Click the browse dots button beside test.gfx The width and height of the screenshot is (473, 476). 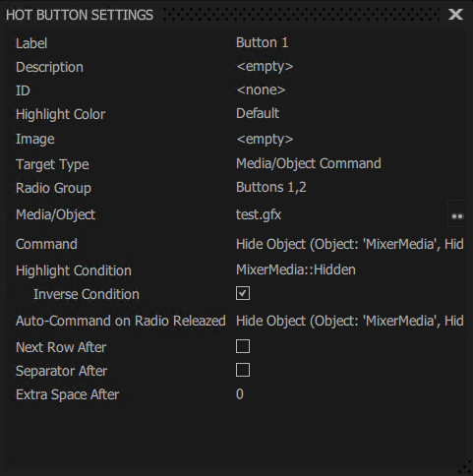pos(456,214)
